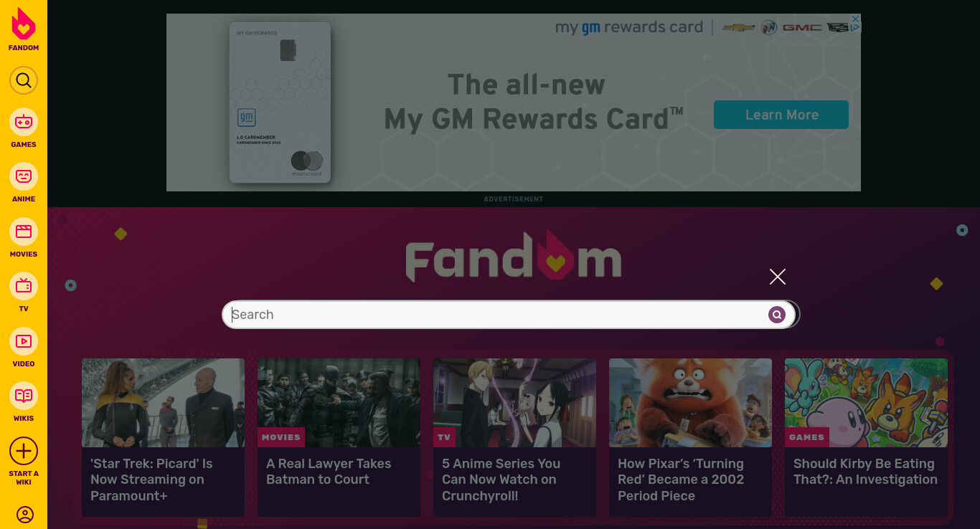The height and width of the screenshot is (529, 980).
Task: Open the Video section icon
Action: pos(24,341)
